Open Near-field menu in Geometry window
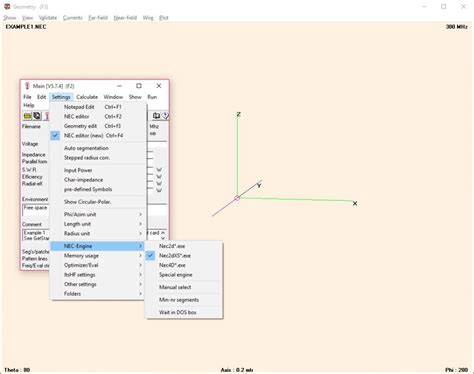The image size is (474, 374). [x=125, y=18]
